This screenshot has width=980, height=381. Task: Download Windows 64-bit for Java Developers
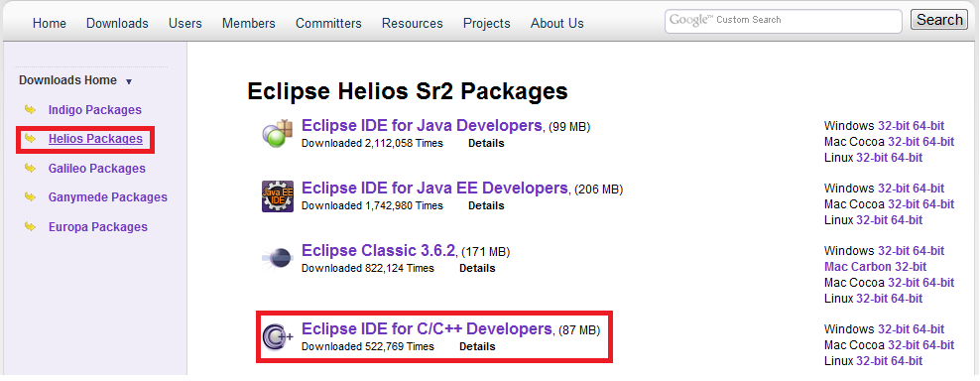pyautogui.click(x=928, y=126)
